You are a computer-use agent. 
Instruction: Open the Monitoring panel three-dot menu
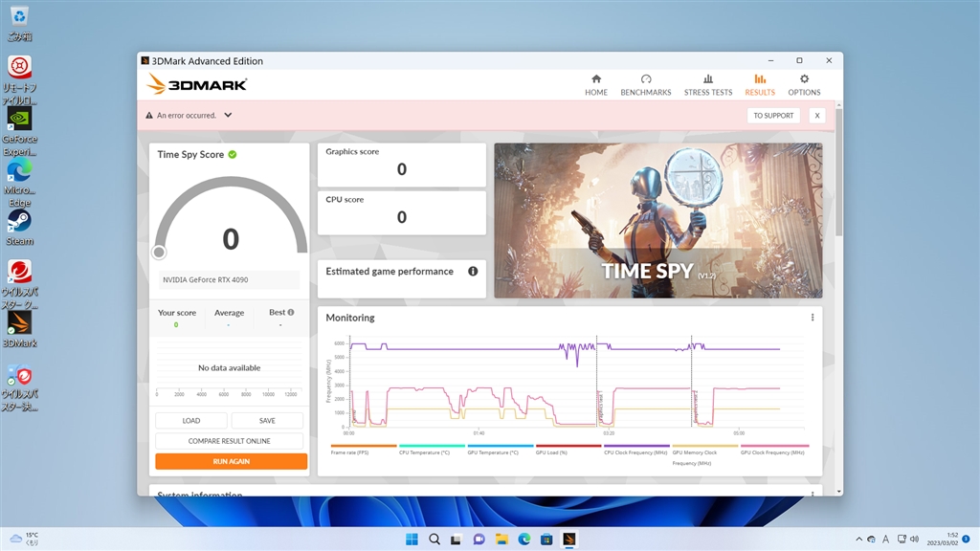click(813, 318)
